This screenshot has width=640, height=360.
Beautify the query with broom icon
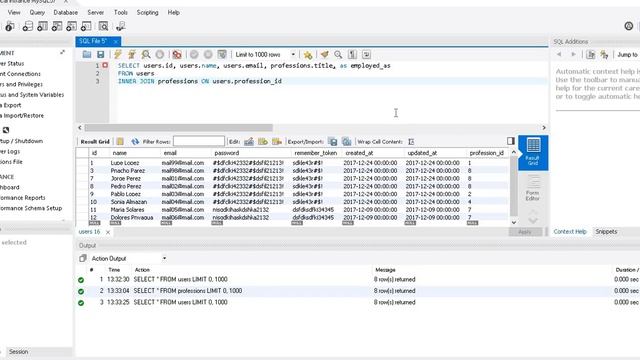tap(324, 54)
